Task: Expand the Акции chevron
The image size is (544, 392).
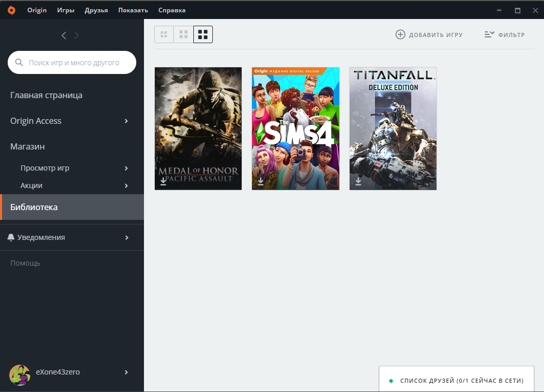Action: pyautogui.click(x=126, y=186)
